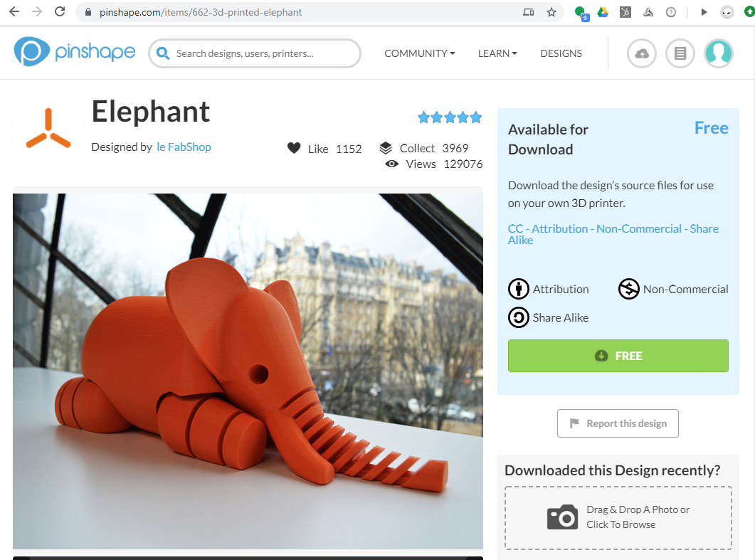Click the blue Free price label
This screenshot has width=755, height=560.
click(711, 128)
